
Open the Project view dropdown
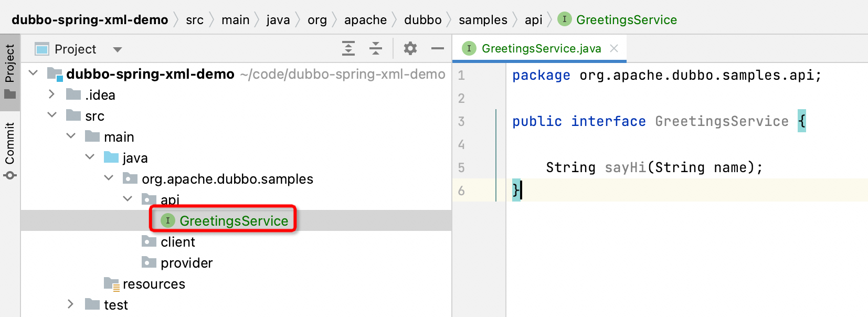tap(118, 49)
